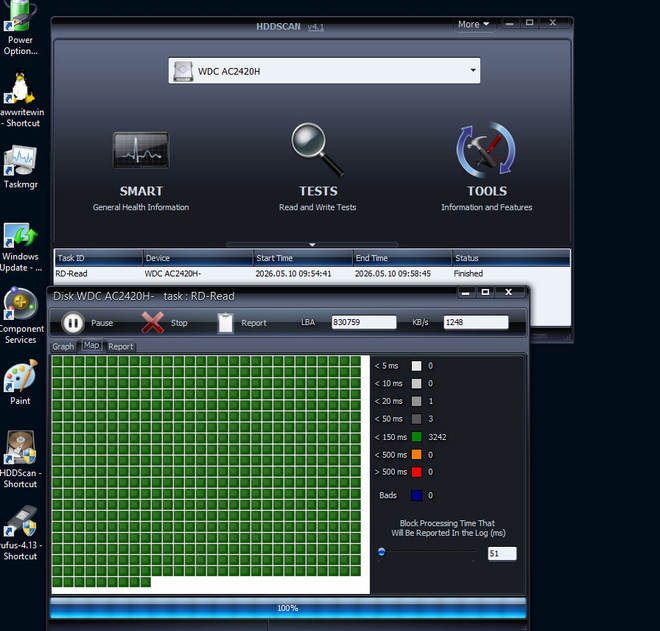Switch to the Report tab

(120, 346)
